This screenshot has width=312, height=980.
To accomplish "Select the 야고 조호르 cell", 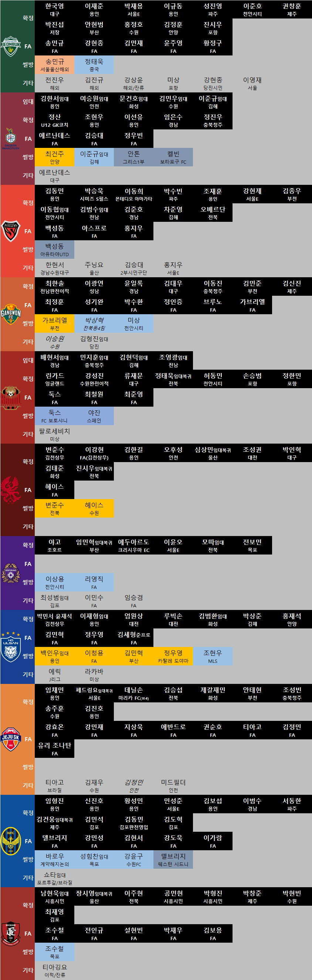I will point(54,546).
